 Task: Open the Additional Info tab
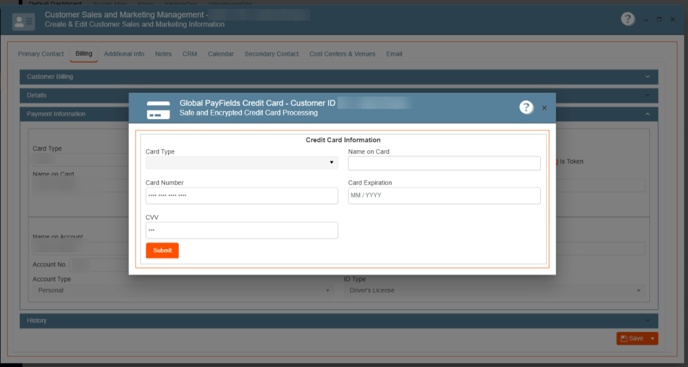[124, 54]
